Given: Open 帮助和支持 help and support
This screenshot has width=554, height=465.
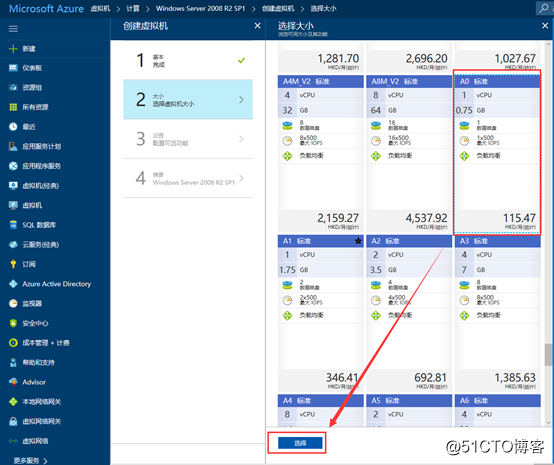Looking at the screenshot, I should click(x=32, y=362).
